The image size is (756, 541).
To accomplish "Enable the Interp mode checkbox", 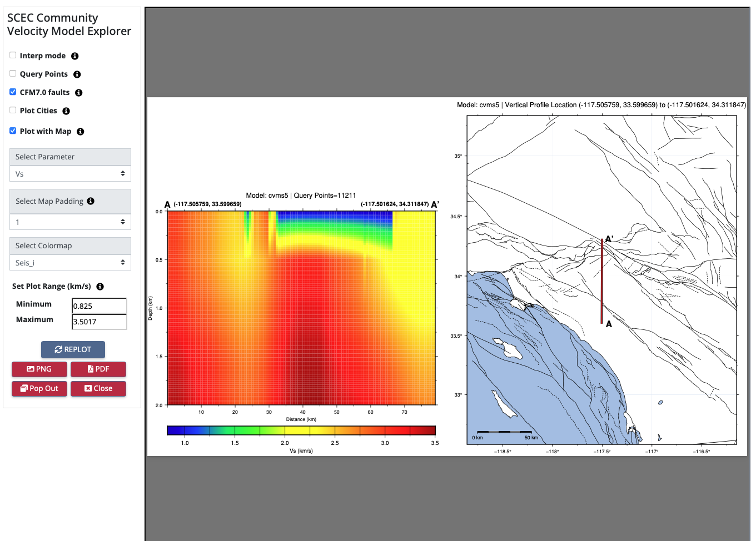I will (13, 55).
